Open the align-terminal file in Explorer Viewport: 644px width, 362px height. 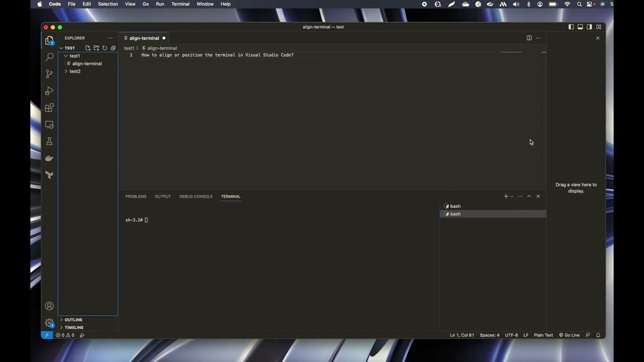88,64
